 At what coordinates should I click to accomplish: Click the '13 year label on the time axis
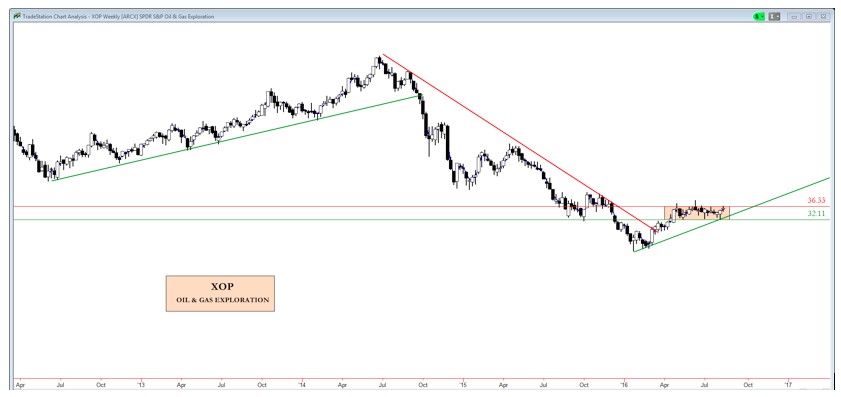141,385
